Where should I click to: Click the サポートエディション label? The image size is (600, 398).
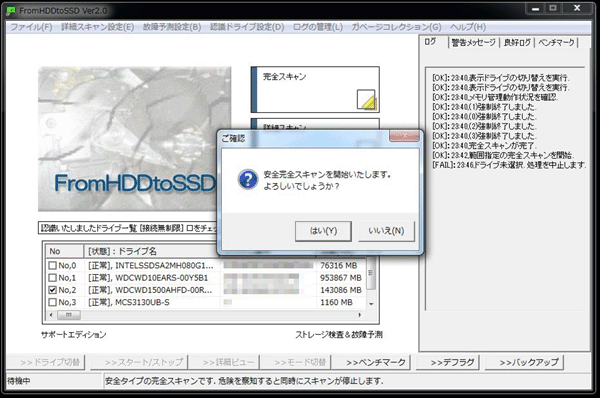tap(73, 334)
